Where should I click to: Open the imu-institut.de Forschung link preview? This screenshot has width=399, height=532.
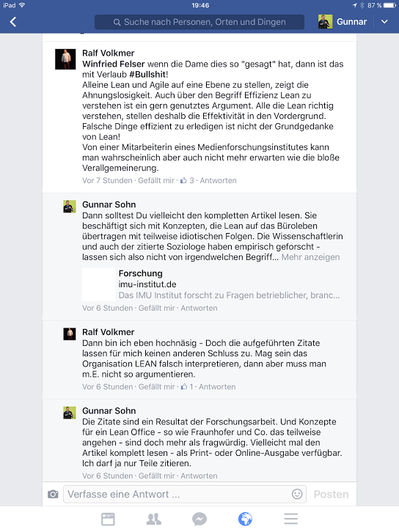coord(211,284)
